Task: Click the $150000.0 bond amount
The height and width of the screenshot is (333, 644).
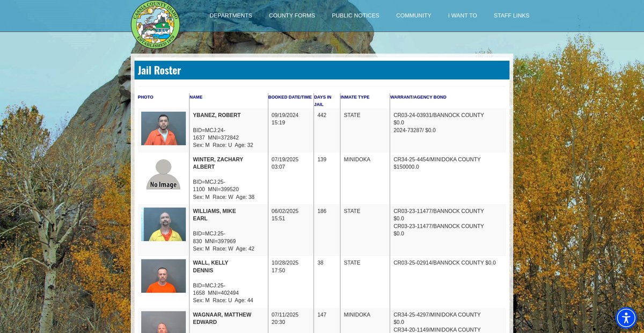Action: [406, 167]
